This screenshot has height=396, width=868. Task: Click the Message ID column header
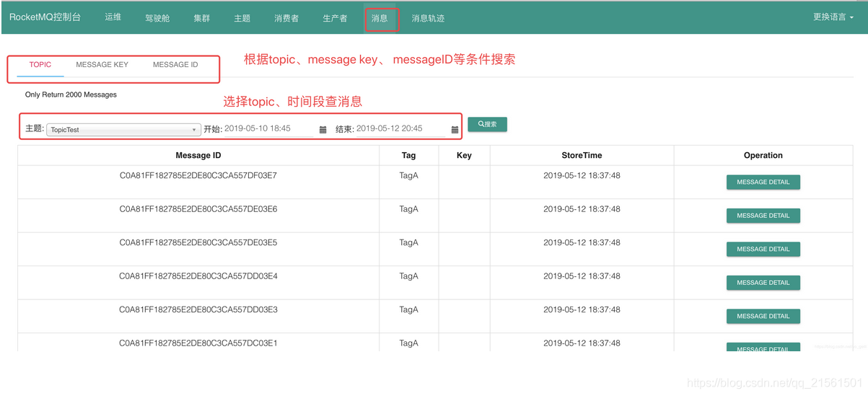click(198, 155)
